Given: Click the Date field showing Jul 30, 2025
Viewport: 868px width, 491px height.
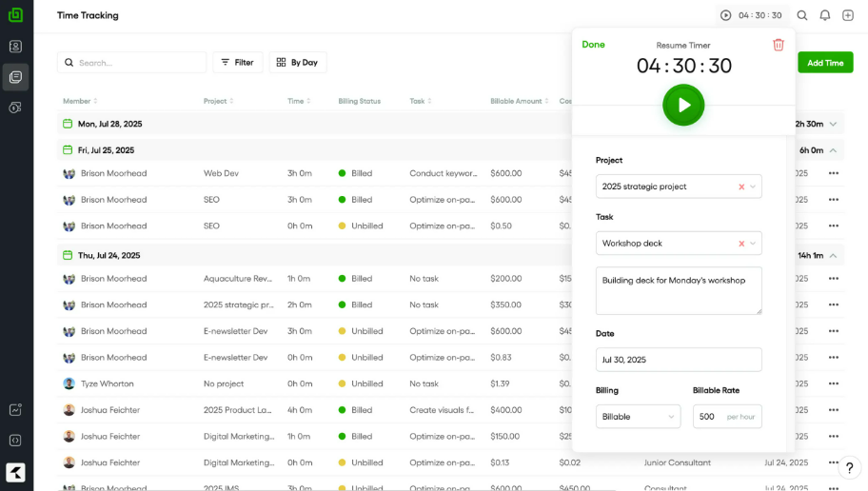Looking at the screenshot, I should [679, 360].
